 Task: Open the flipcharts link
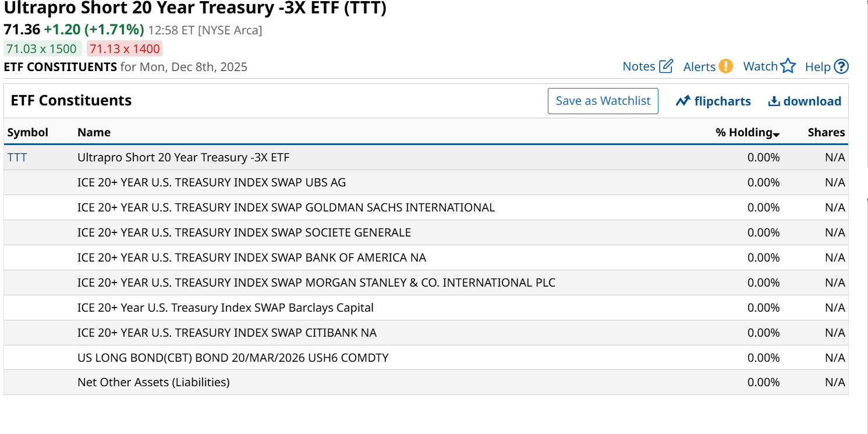(722, 101)
